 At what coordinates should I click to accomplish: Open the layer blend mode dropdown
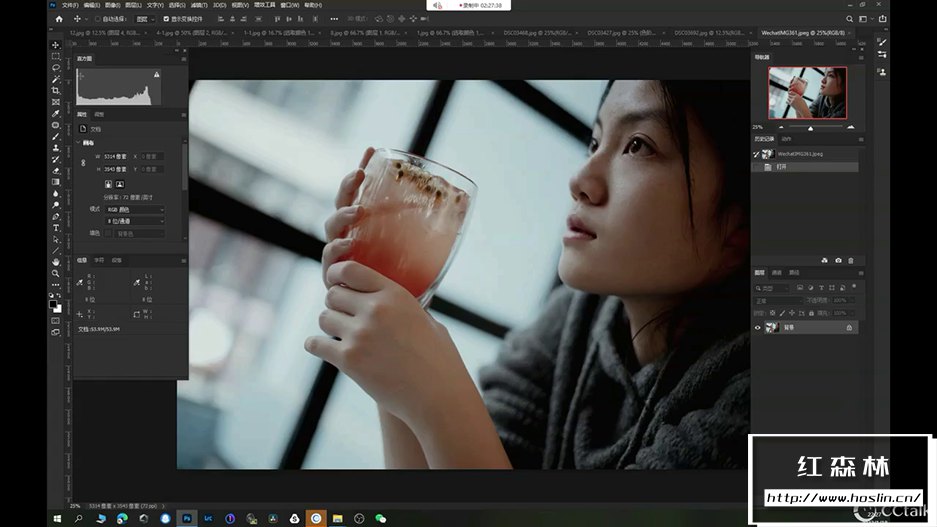(x=778, y=299)
